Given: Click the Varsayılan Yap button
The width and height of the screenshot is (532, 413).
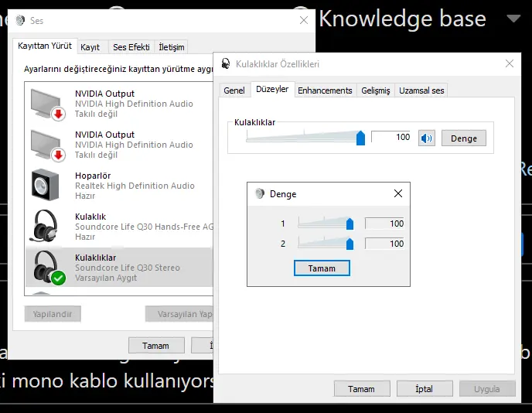Looking at the screenshot, I should [x=179, y=314].
